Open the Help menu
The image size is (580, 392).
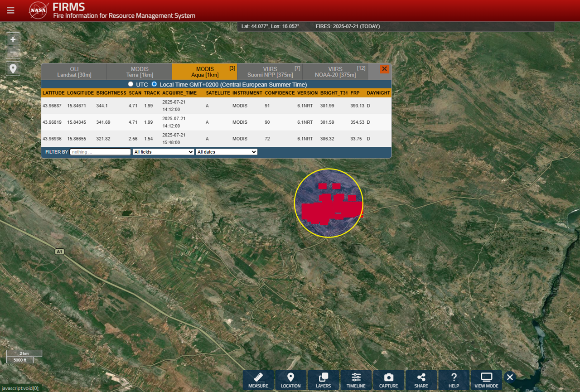(x=454, y=380)
